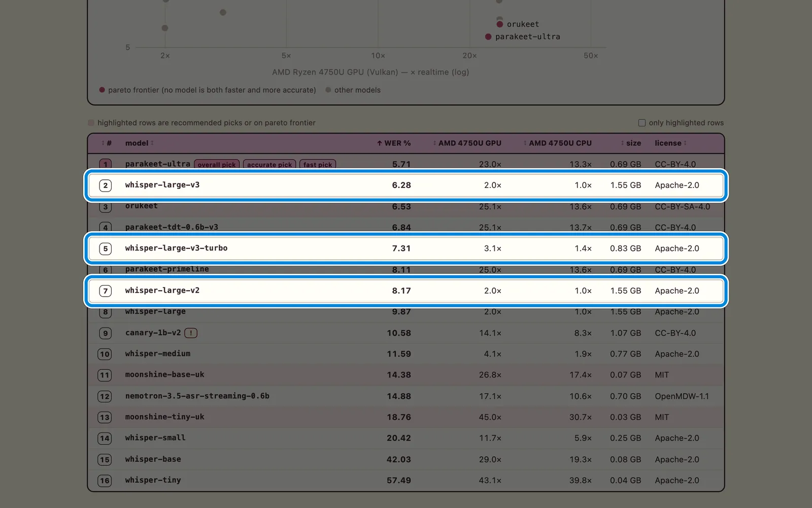Sort by the AMD 4750U CPU column
This screenshot has width=812, height=508.
pos(557,143)
